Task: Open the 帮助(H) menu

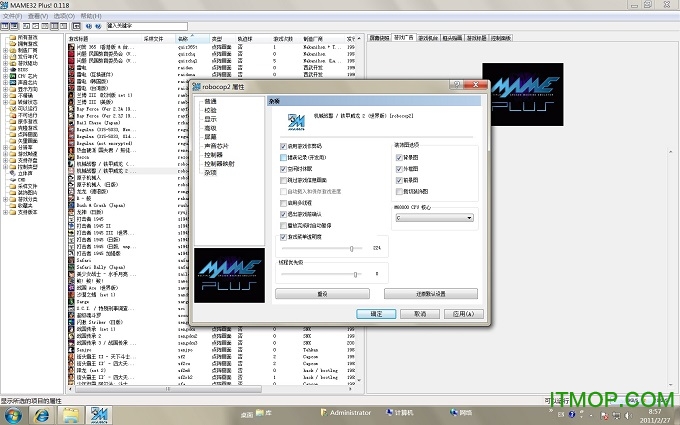Action: pos(91,16)
